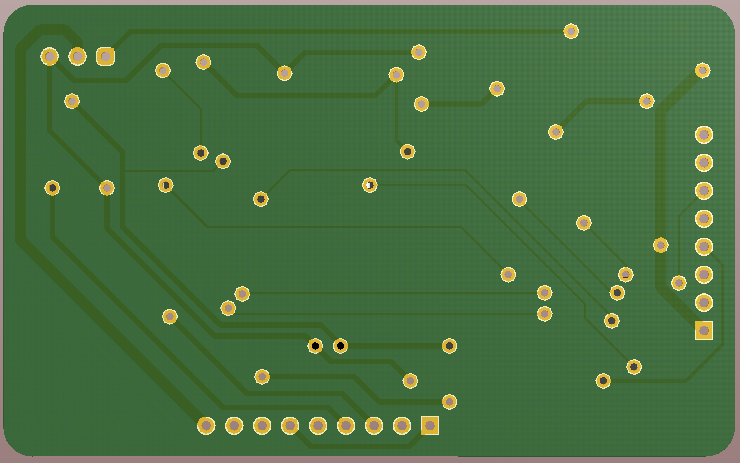Select the fifth pad from left in bottom header

pos(318,426)
